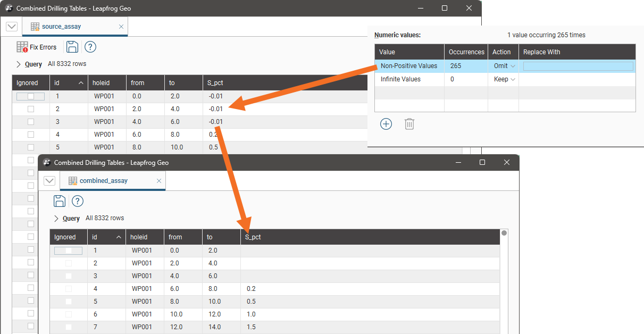Grab the combined_assay vertical scrollbar thumb
Viewport: 644px width, 334px height.
click(504, 233)
